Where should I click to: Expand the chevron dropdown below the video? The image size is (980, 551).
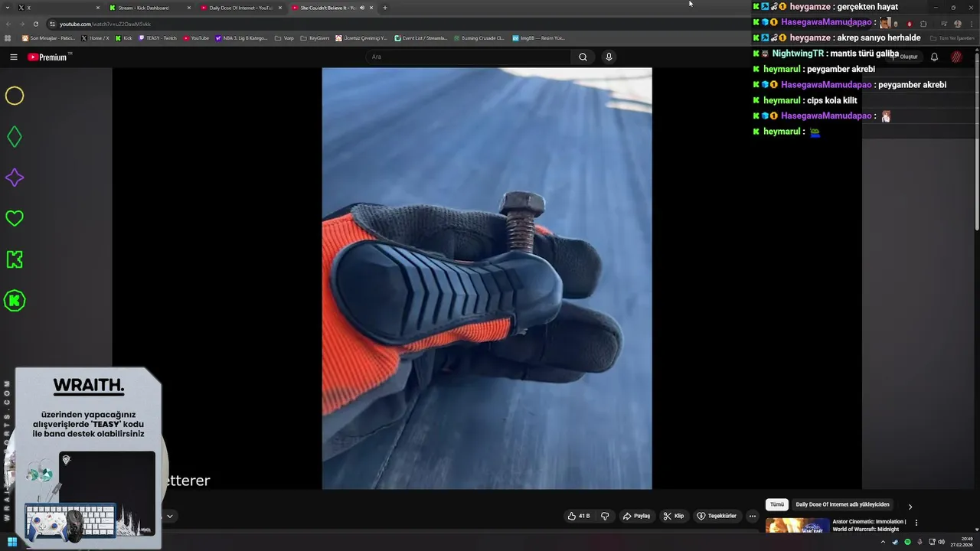(x=169, y=516)
